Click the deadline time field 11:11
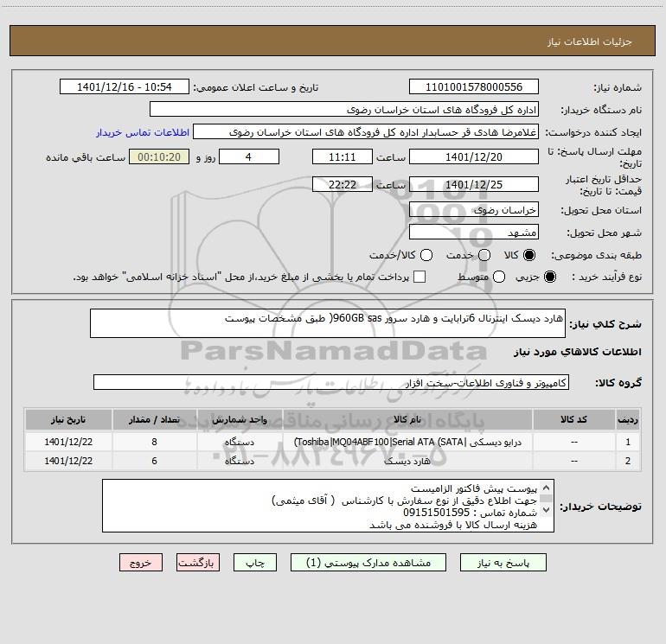 [343, 156]
